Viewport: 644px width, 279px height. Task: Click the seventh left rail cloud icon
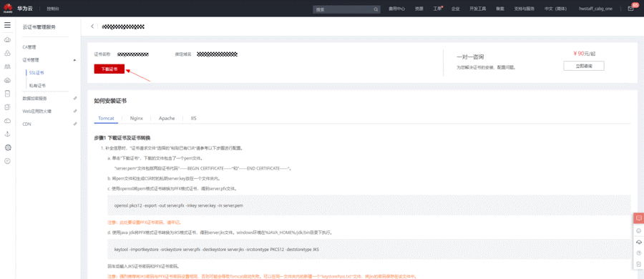click(x=7, y=120)
